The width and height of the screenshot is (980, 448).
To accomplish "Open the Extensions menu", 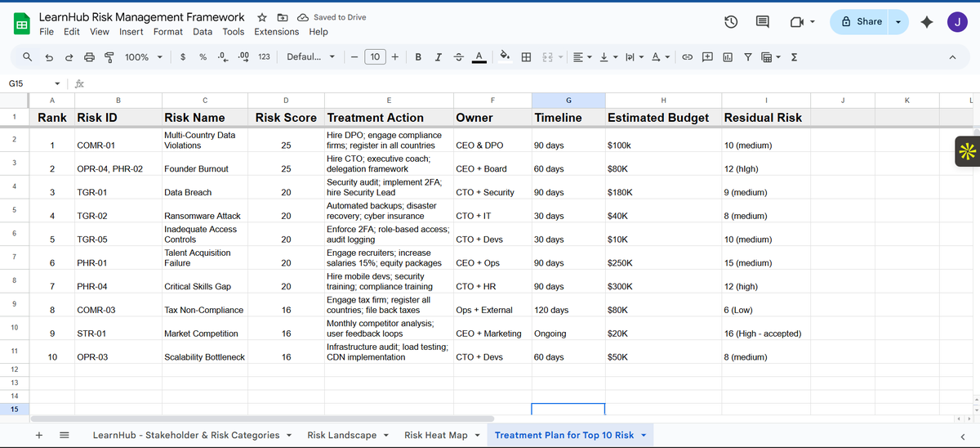I will pos(276,32).
